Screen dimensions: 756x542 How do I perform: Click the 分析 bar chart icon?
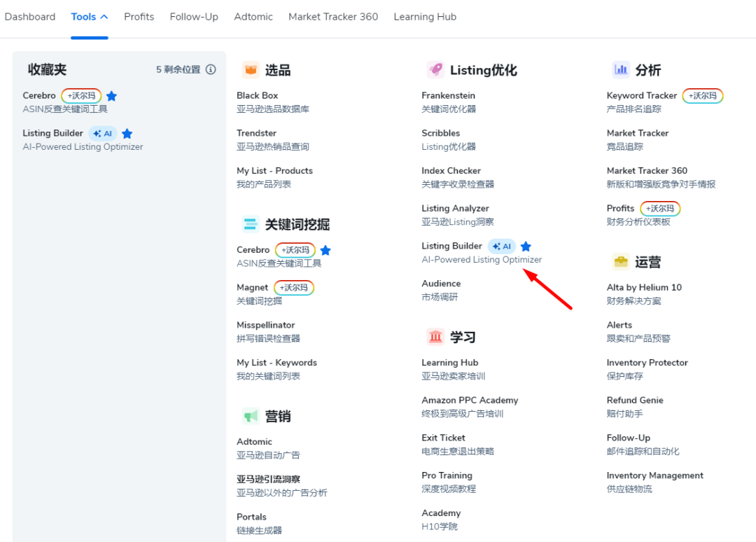click(x=621, y=70)
